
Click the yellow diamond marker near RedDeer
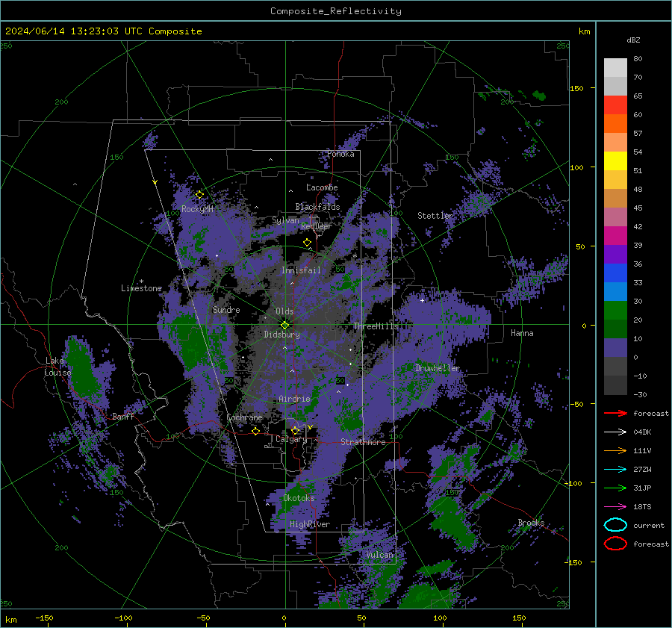[307, 243]
